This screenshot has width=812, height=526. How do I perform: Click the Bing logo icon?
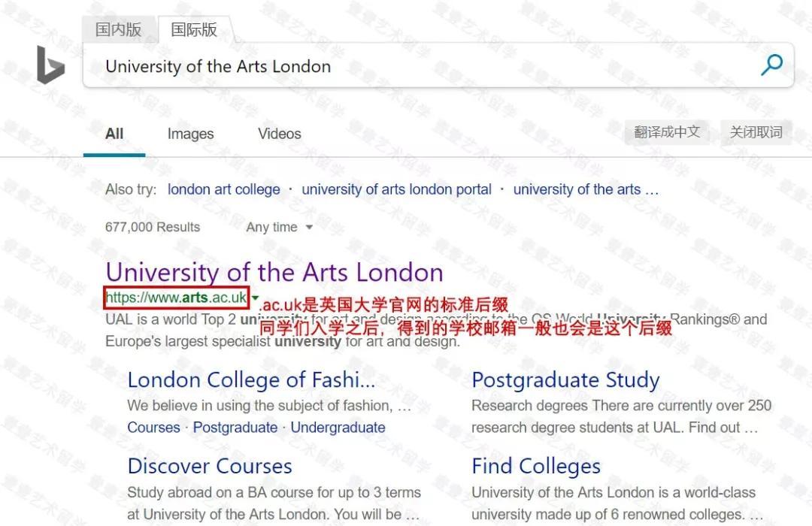(50, 65)
